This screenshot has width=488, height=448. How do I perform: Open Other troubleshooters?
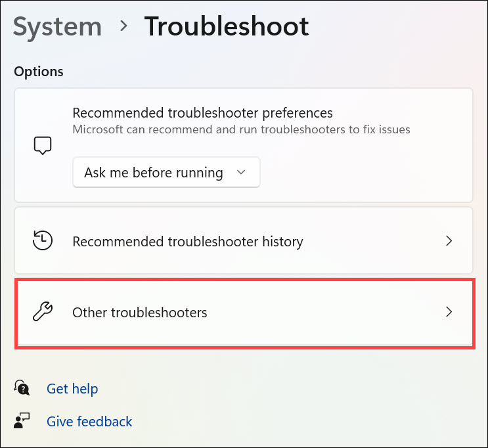140,313
